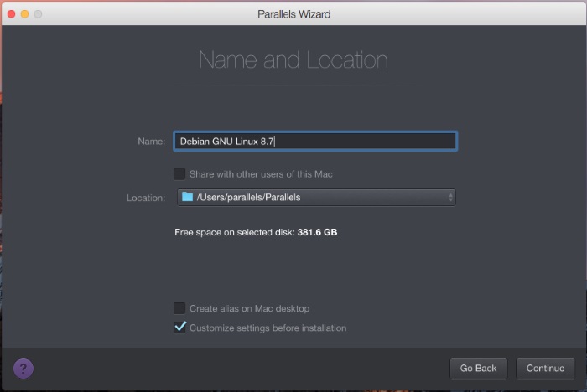Focus the Name text field

pyautogui.click(x=315, y=141)
